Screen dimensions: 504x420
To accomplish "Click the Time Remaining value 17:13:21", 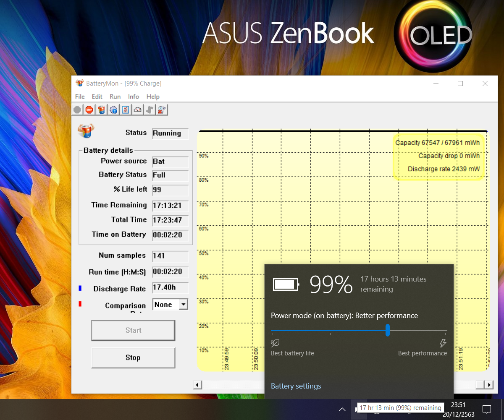I will click(x=170, y=206).
